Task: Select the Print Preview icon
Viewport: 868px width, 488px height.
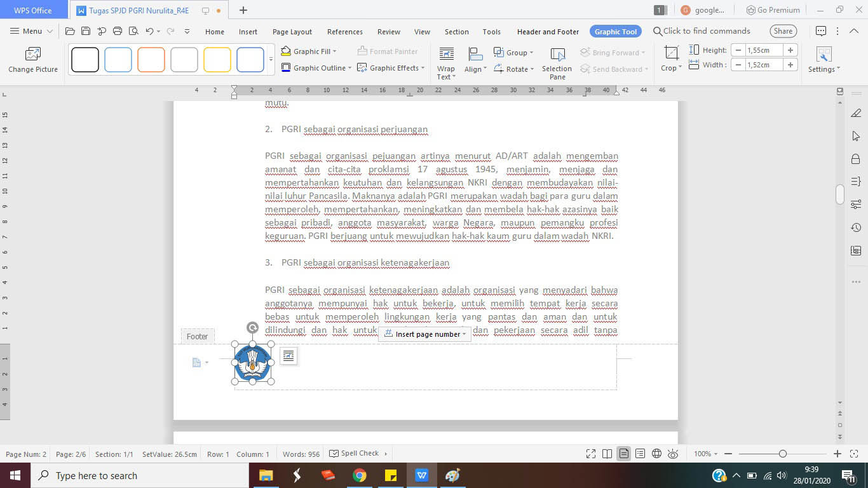Action: (133, 30)
